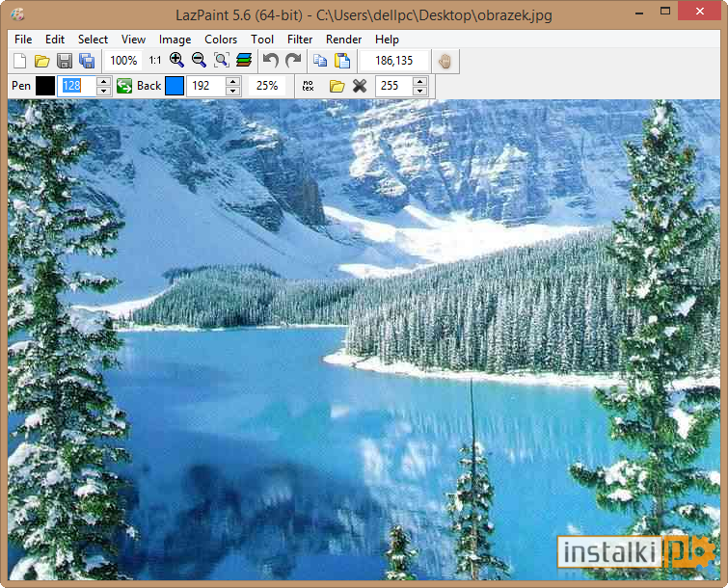
Task: Open the Filter menu
Action: click(x=300, y=40)
